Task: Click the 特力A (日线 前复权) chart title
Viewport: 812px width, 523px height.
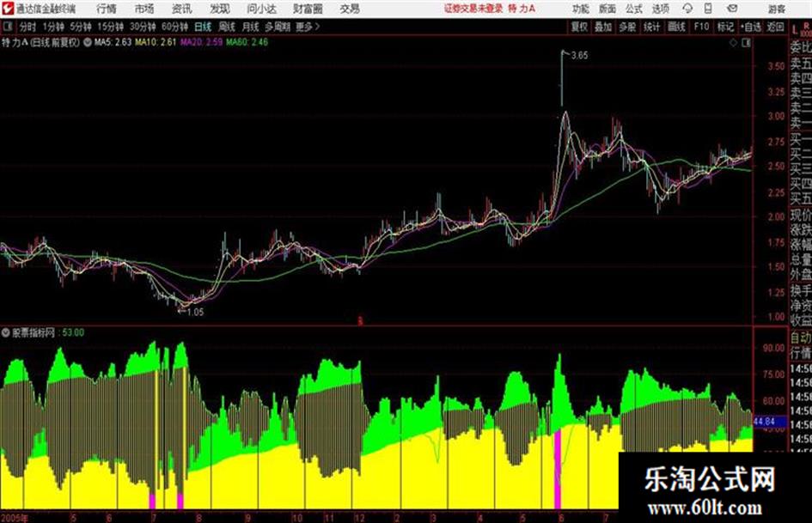Action: click(x=41, y=42)
